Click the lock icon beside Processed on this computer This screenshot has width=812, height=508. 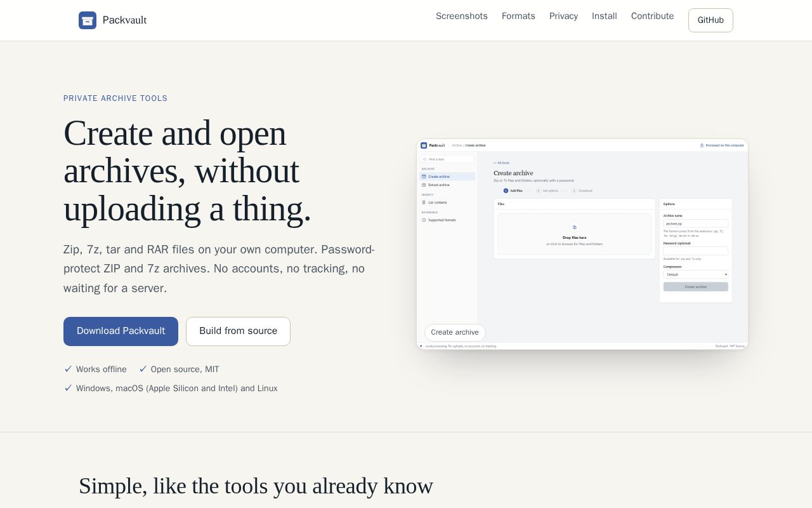[702, 145]
